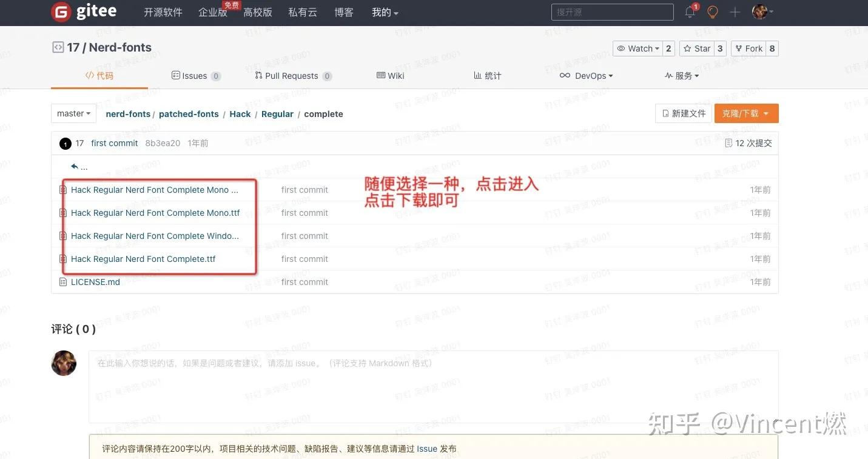The width and height of the screenshot is (868, 459).
Task: Click the lightbulb tips icon
Action: 713,12
